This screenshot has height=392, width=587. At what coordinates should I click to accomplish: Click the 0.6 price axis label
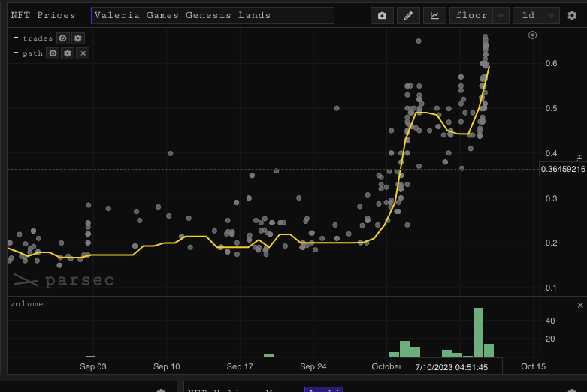click(551, 63)
